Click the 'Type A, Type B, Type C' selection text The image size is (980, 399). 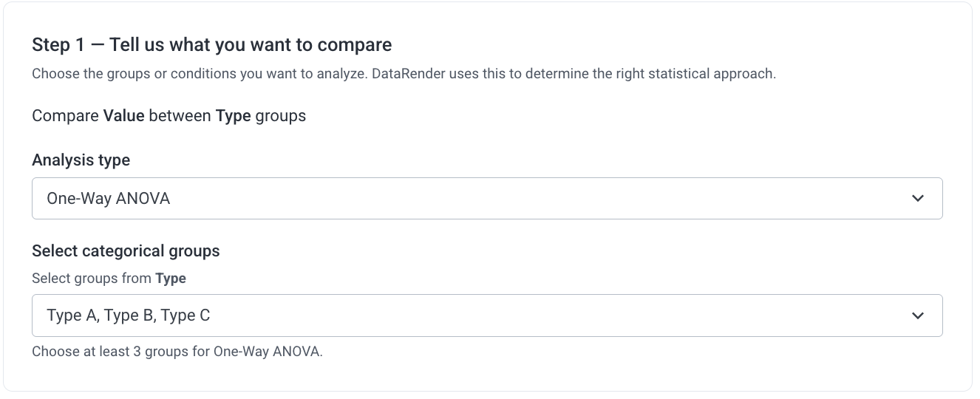129,316
